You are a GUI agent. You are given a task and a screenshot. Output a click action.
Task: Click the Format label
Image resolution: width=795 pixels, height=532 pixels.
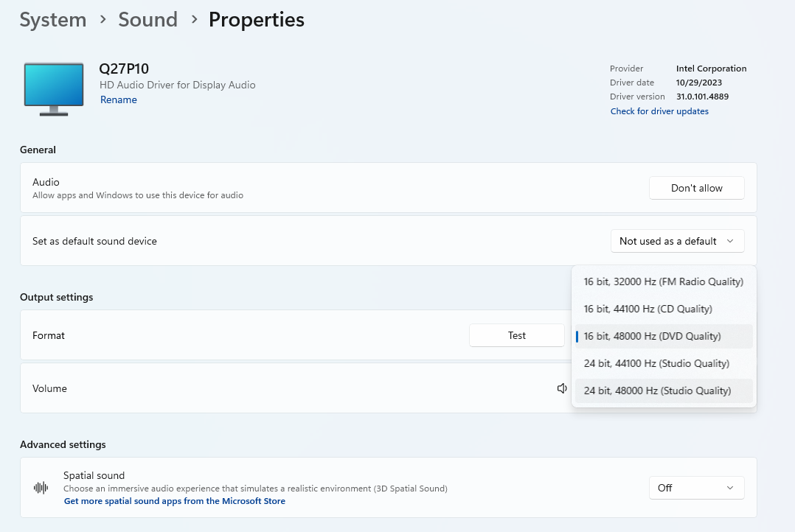click(49, 335)
